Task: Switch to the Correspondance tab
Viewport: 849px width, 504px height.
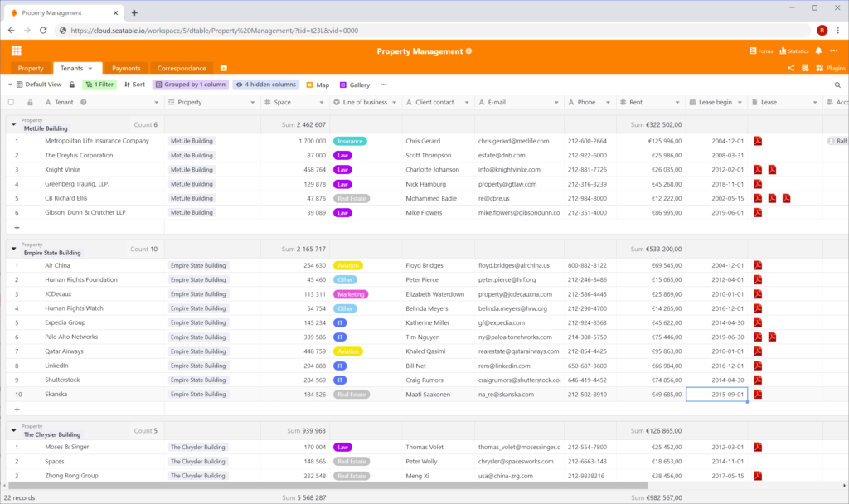Action: [182, 68]
